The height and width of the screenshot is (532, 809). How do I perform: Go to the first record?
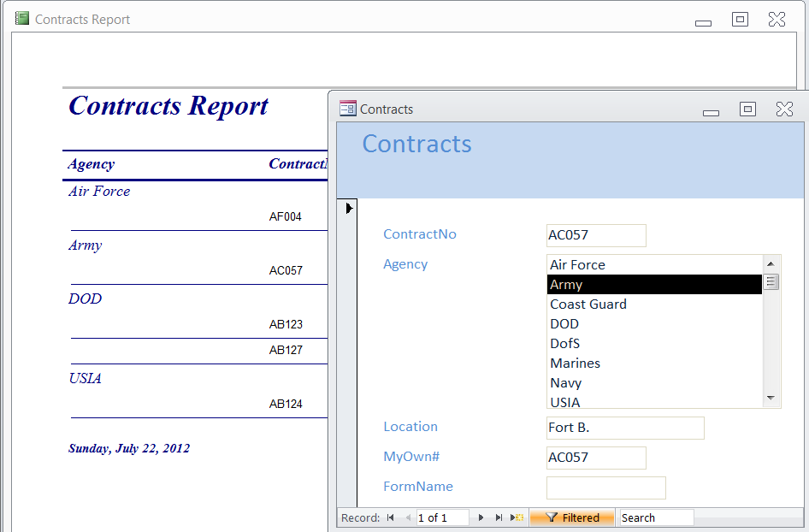[391, 517]
